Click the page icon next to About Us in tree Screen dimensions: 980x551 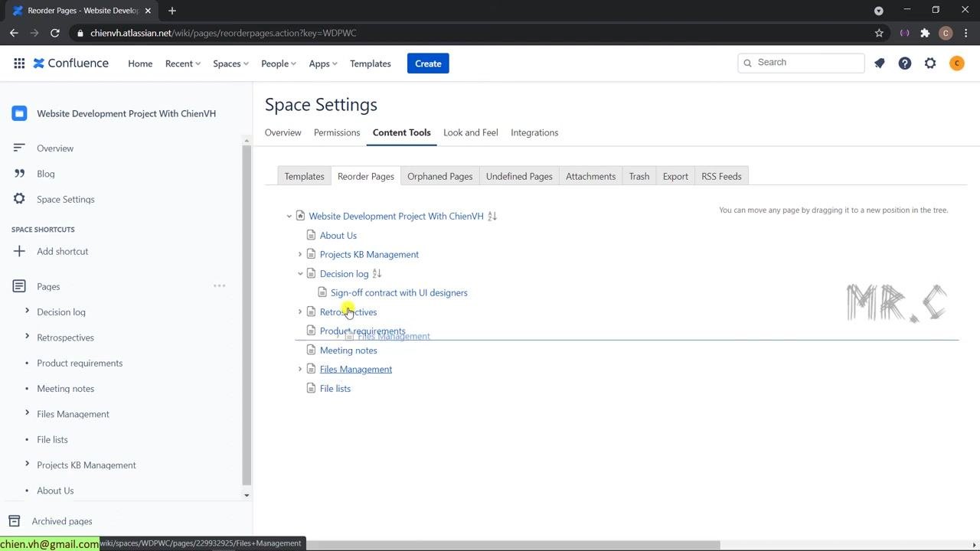pyautogui.click(x=311, y=235)
